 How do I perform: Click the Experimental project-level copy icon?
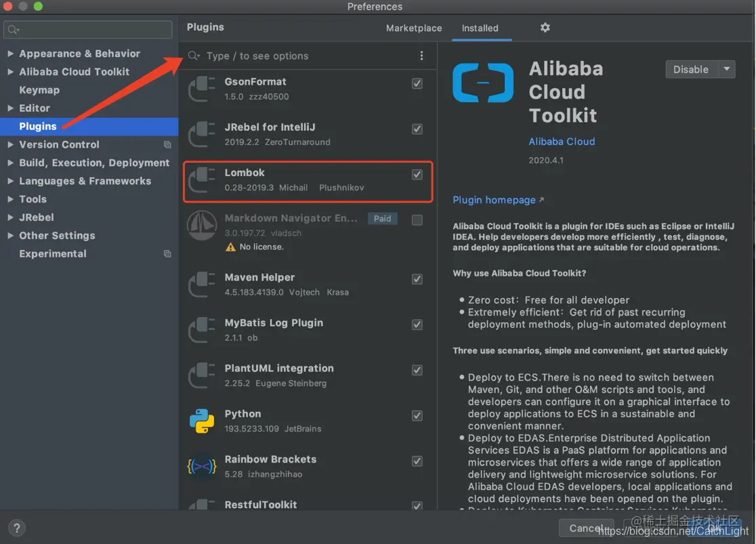click(167, 253)
